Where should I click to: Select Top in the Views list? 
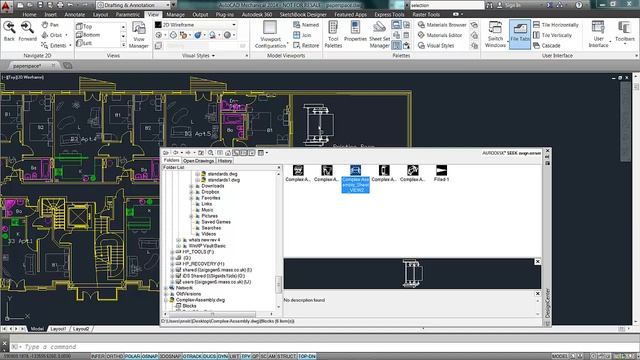(84, 26)
